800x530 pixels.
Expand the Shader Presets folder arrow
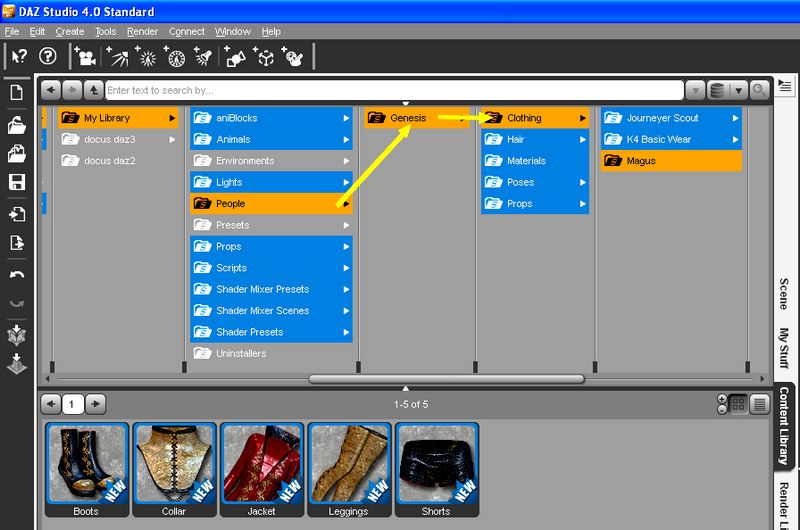(346, 332)
